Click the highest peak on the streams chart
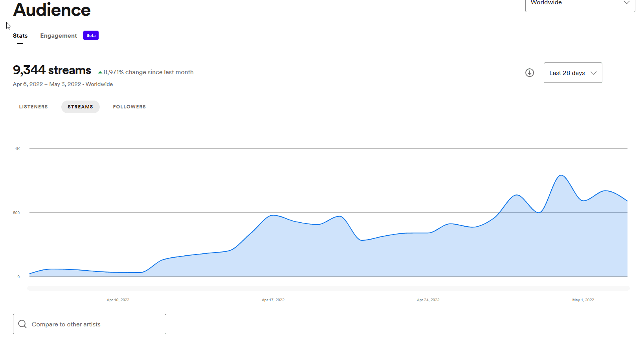Viewport: 644px width, 359px height. pyautogui.click(x=561, y=176)
